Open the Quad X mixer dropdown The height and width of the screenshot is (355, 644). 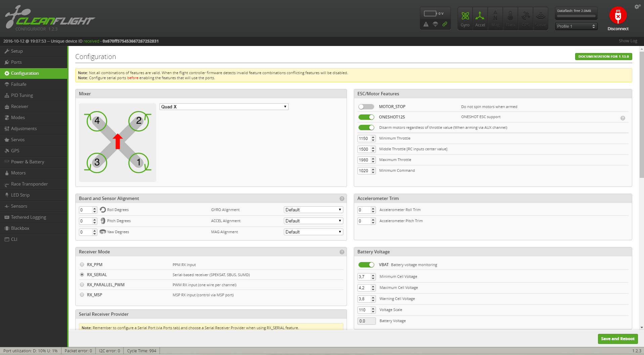224,107
